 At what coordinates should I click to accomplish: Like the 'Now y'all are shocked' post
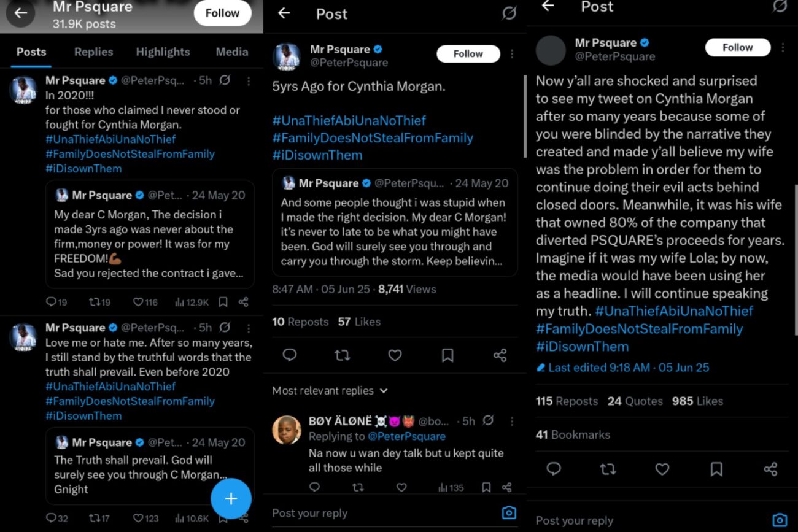pyautogui.click(x=662, y=469)
